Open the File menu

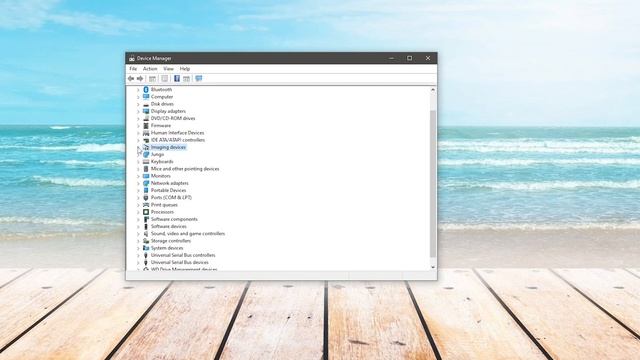pyautogui.click(x=133, y=69)
